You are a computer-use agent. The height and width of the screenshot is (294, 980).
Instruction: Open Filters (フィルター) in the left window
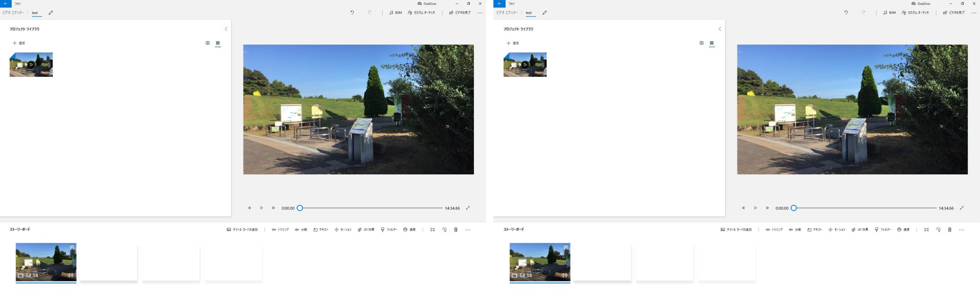pyautogui.click(x=389, y=230)
